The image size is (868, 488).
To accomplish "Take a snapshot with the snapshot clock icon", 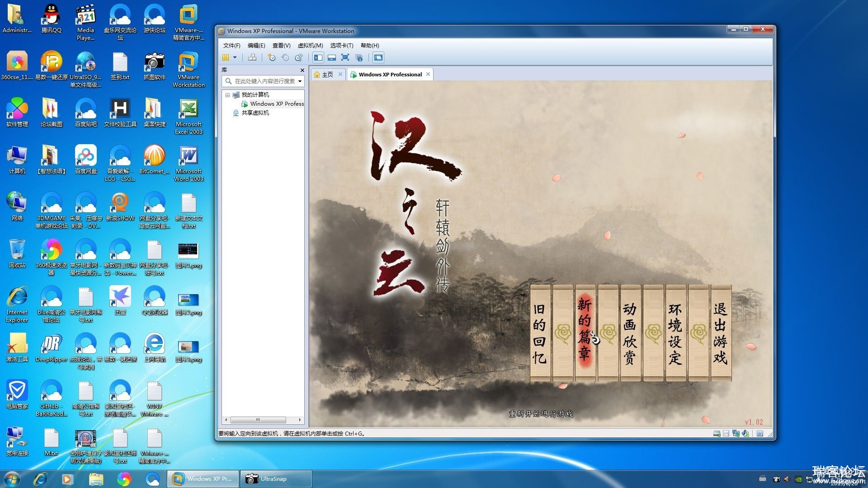I will click(x=271, y=57).
